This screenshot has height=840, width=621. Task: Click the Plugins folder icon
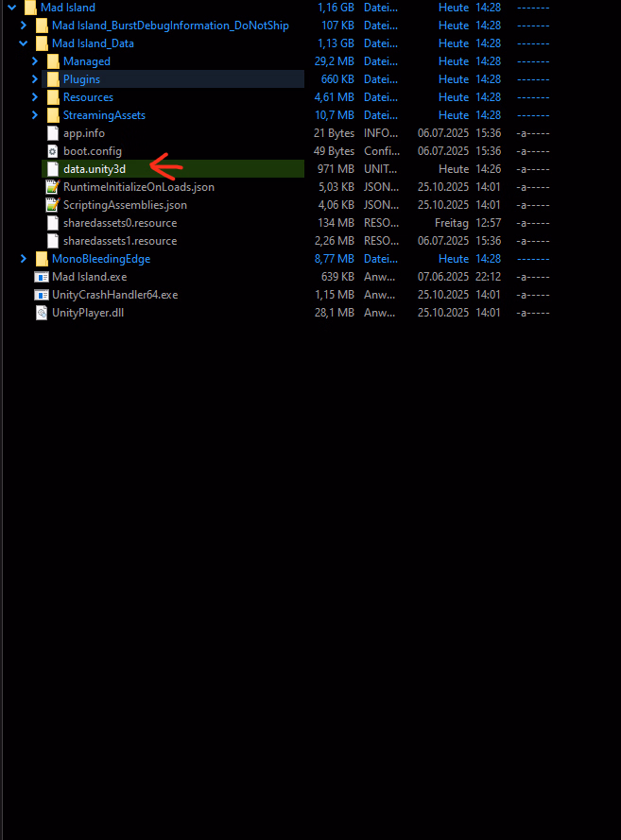(x=53, y=79)
